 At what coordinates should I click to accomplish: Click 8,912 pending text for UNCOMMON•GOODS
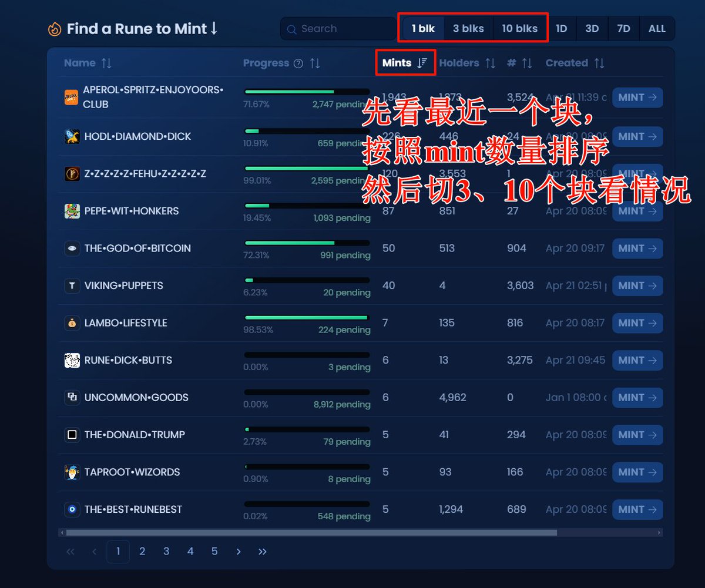point(342,404)
